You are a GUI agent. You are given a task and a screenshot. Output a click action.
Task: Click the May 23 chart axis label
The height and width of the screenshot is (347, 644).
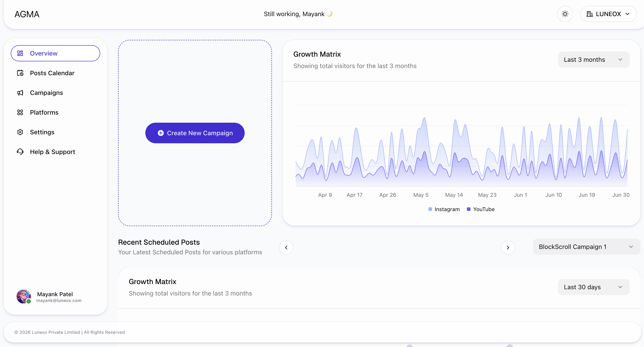click(487, 195)
